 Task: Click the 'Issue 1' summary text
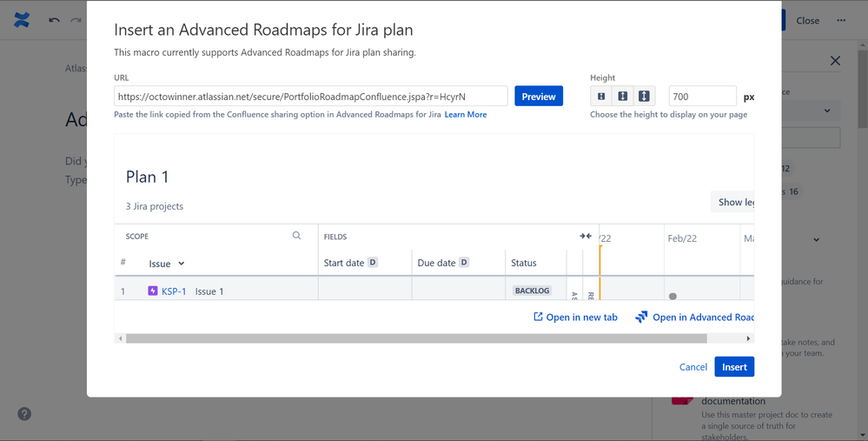coord(209,291)
